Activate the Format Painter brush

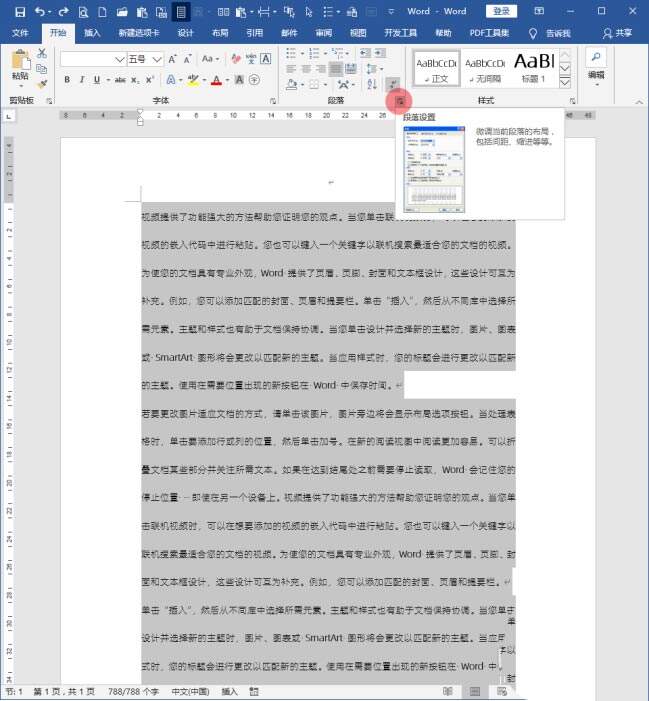(42, 84)
